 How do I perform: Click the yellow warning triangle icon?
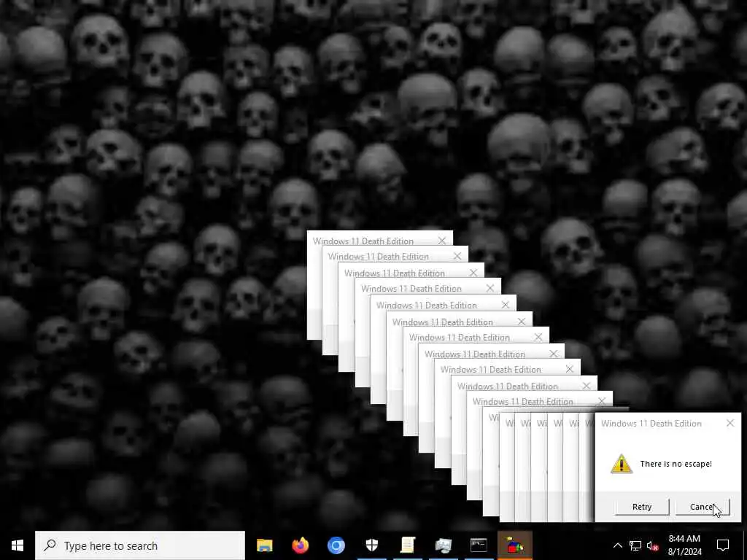tap(622, 464)
